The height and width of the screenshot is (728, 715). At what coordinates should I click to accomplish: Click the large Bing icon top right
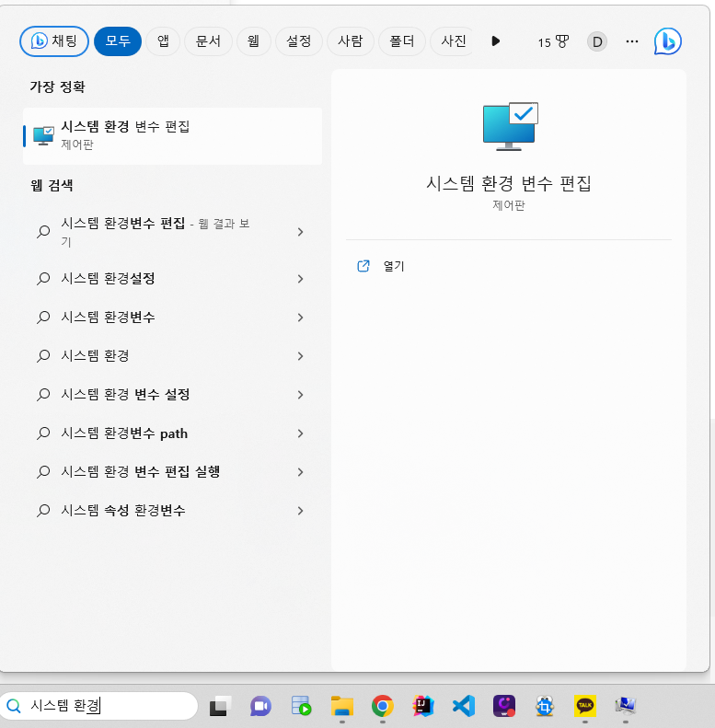(x=668, y=41)
